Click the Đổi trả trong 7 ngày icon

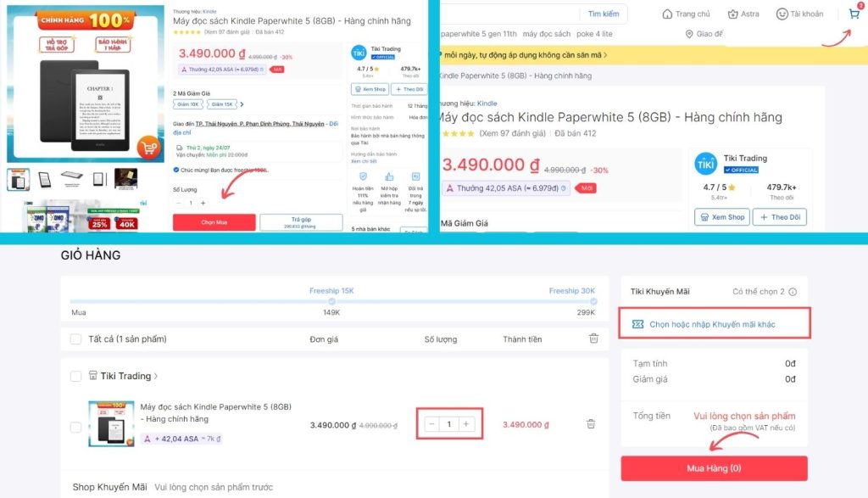[415, 176]
